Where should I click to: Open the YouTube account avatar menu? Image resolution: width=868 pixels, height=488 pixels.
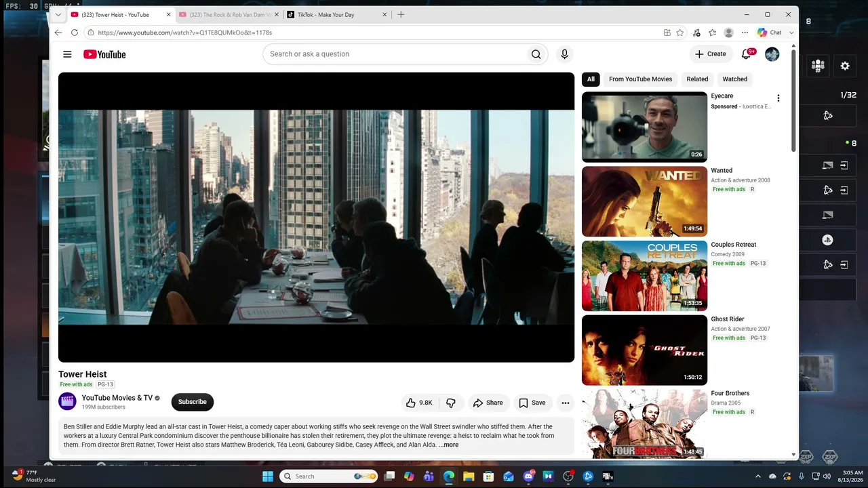(772, 54)
